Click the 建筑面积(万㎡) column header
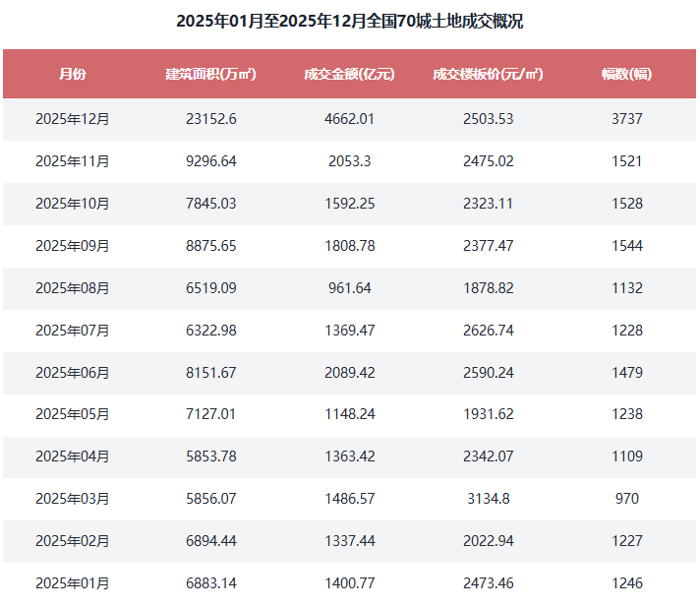The image size is (700, 608). pos(211,74)
